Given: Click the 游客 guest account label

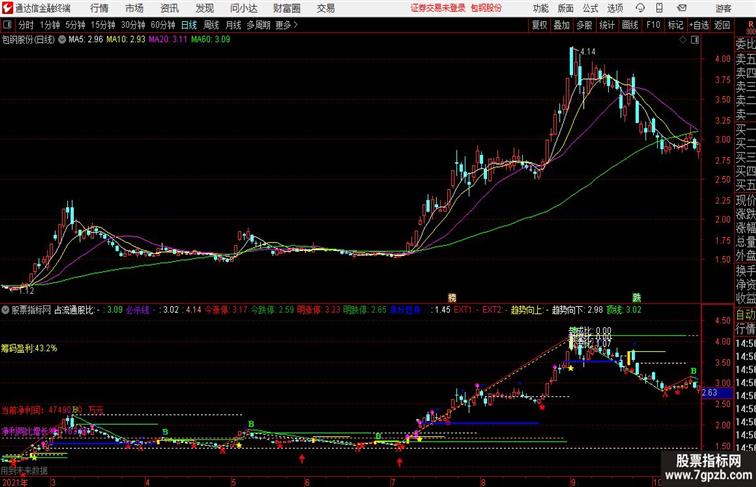Looking at the screenshot, I should pos(723,8).
